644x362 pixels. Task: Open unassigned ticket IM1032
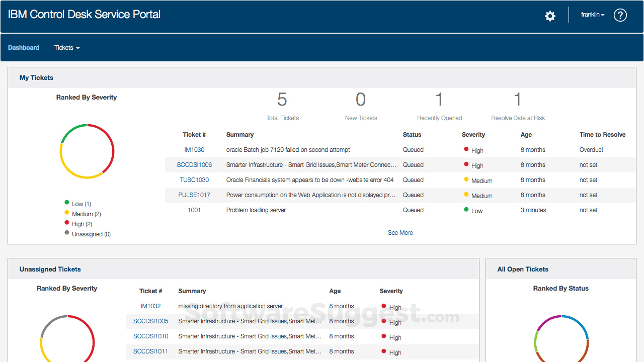[150, 306]
